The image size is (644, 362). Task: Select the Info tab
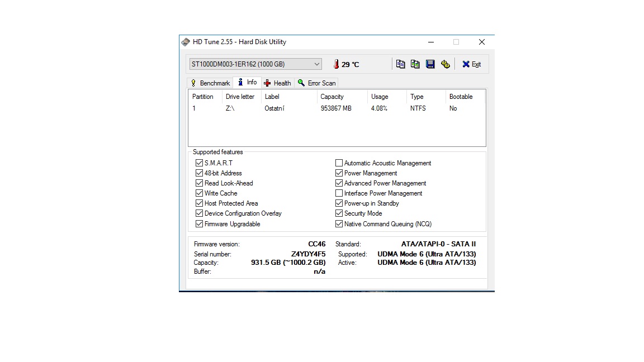pyautogui.click(x=247, y=82)
